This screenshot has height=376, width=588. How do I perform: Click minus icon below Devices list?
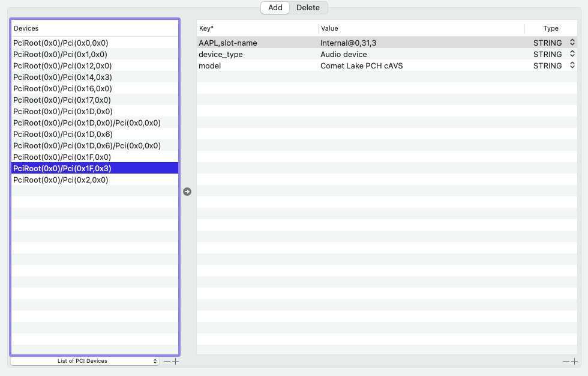pyautogui.click(x=167, y=361)
